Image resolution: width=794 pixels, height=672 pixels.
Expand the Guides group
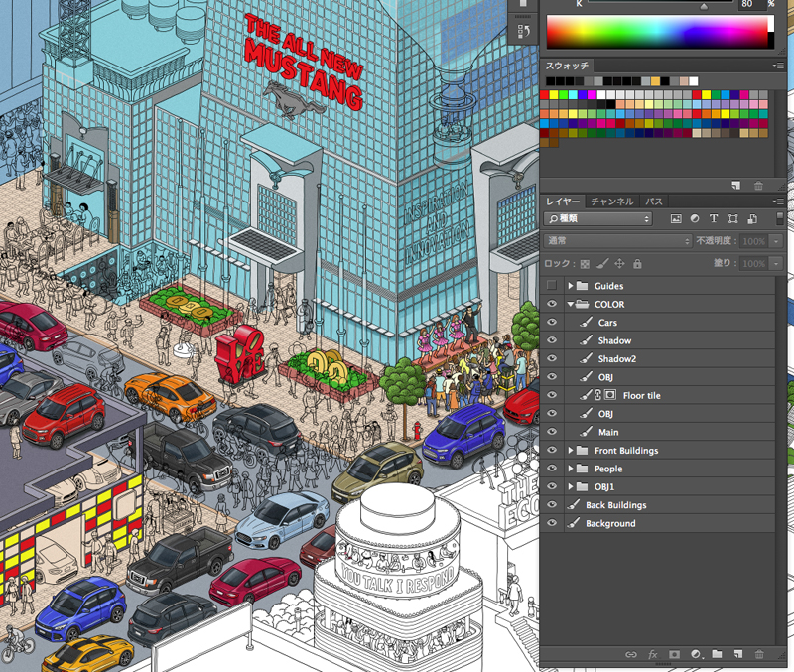[570, 286]
